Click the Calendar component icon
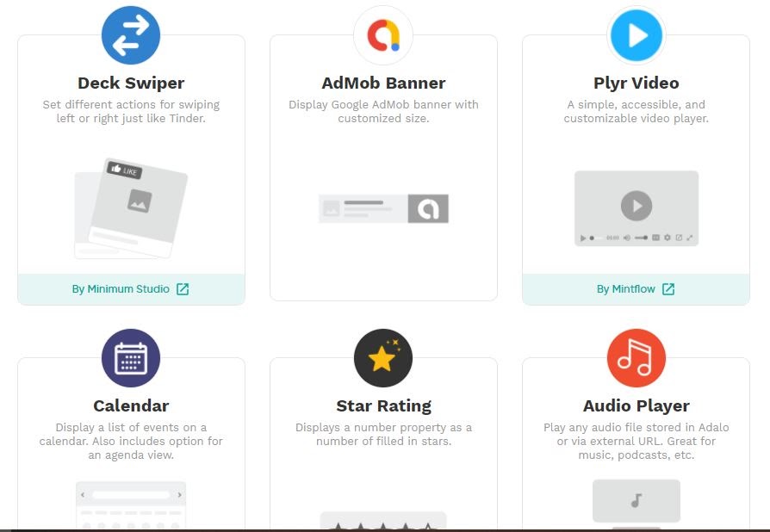The height and width of the screenshot is (532, 770). [131, 358]
